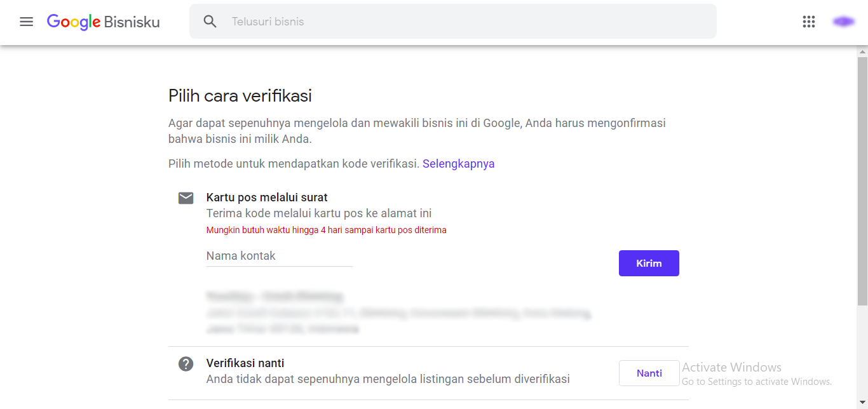Select the Kartu pos melalui surat heading

(266, 197)
